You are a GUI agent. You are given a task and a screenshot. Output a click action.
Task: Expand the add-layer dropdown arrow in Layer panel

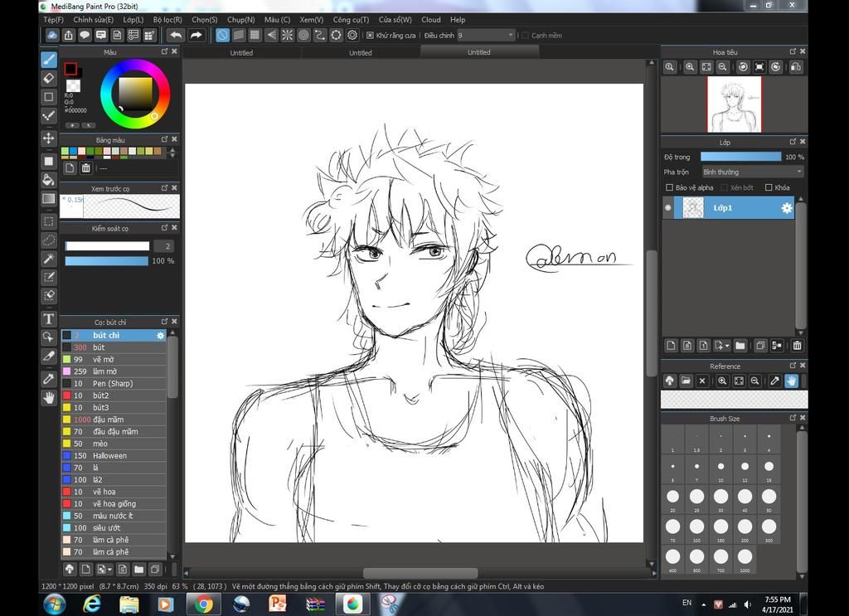727,346
